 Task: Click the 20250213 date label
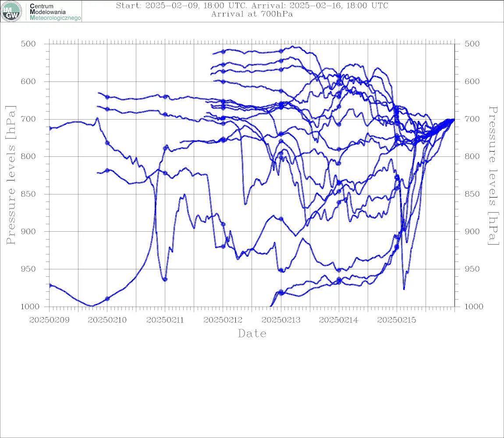[281, 320]
